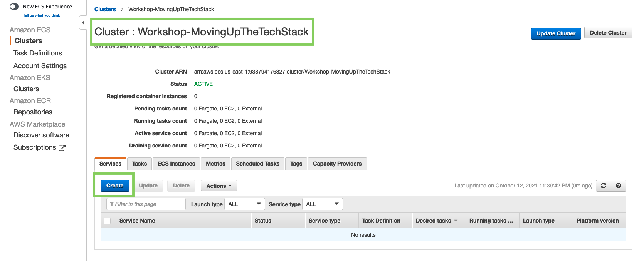
Task: Refresh the services list
Action: tap(604, 186)
